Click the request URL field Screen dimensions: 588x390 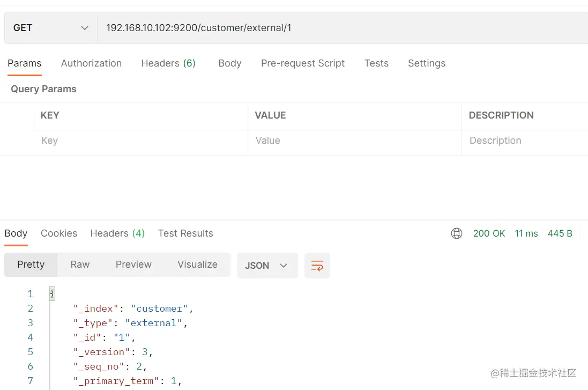tap(343, 28)
